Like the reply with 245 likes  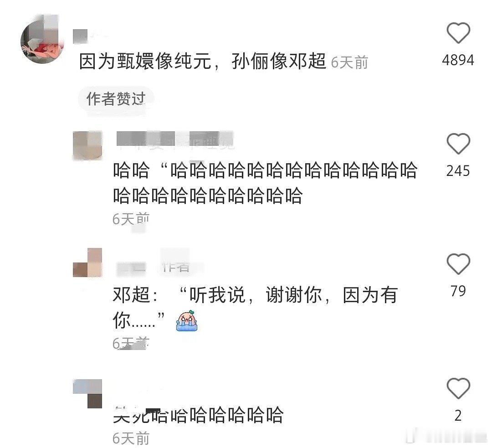pyautogui.click(x=458, y=144)
